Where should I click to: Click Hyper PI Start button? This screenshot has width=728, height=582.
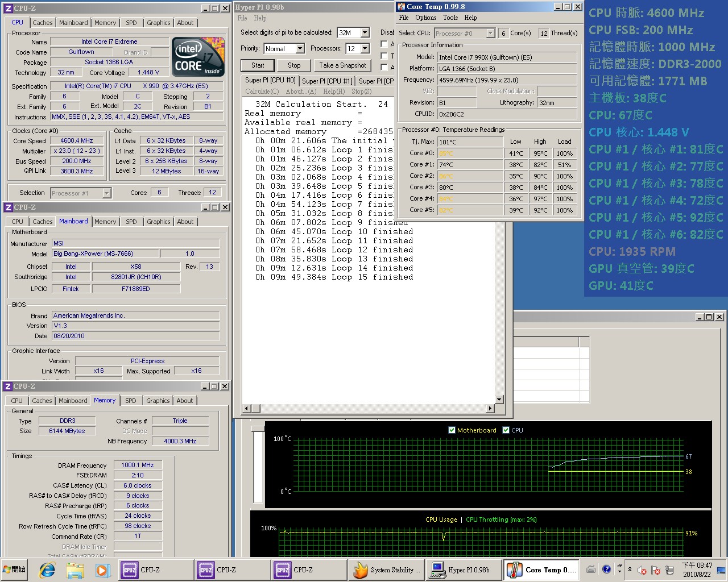258,65
